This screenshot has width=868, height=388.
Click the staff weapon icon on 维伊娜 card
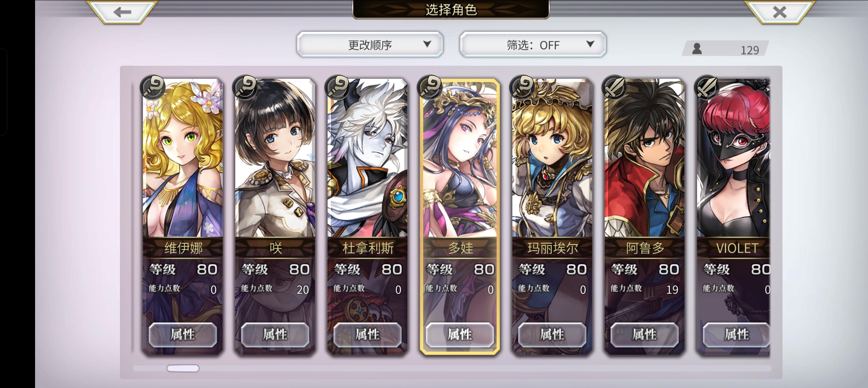coord(152,87)
